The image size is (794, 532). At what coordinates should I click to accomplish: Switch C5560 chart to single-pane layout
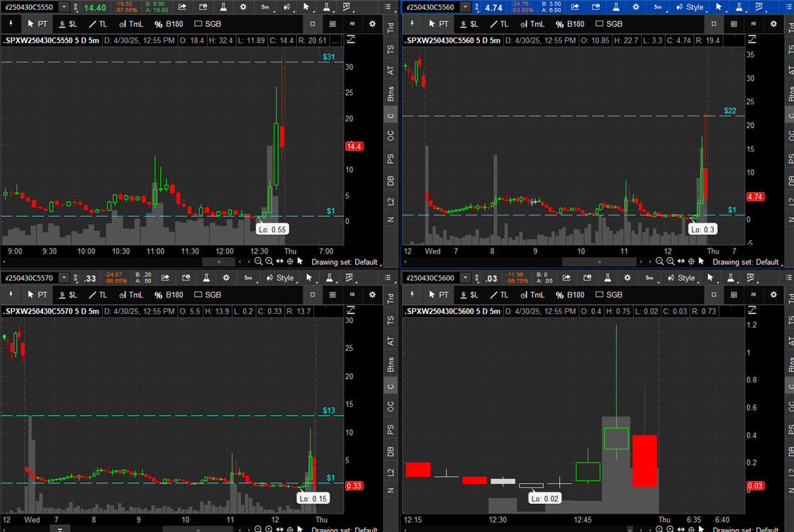click(x=715, y=23)
